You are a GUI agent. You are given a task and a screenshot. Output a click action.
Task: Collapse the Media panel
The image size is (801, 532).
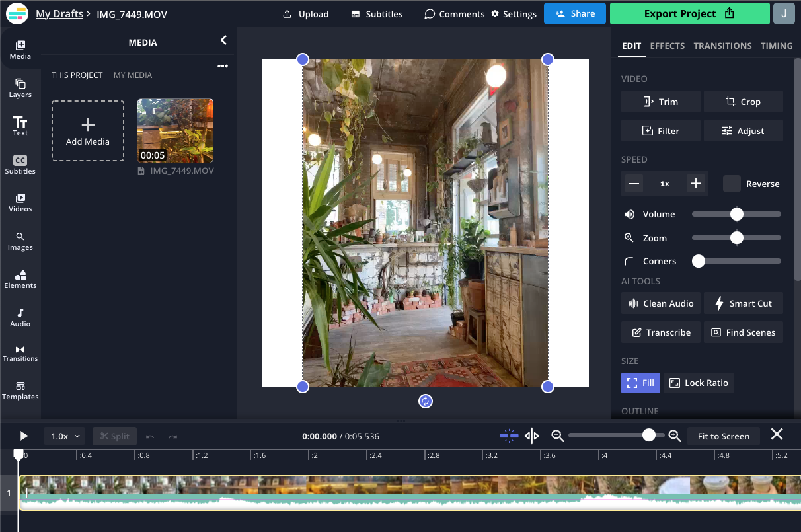[223, 41]
